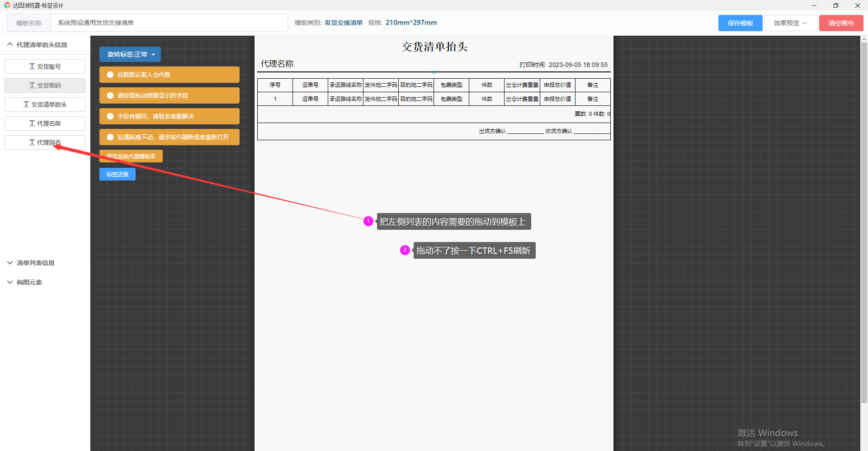Click the 交货账号 text field item
Screen dimensions: 868x451
[45, 66]
